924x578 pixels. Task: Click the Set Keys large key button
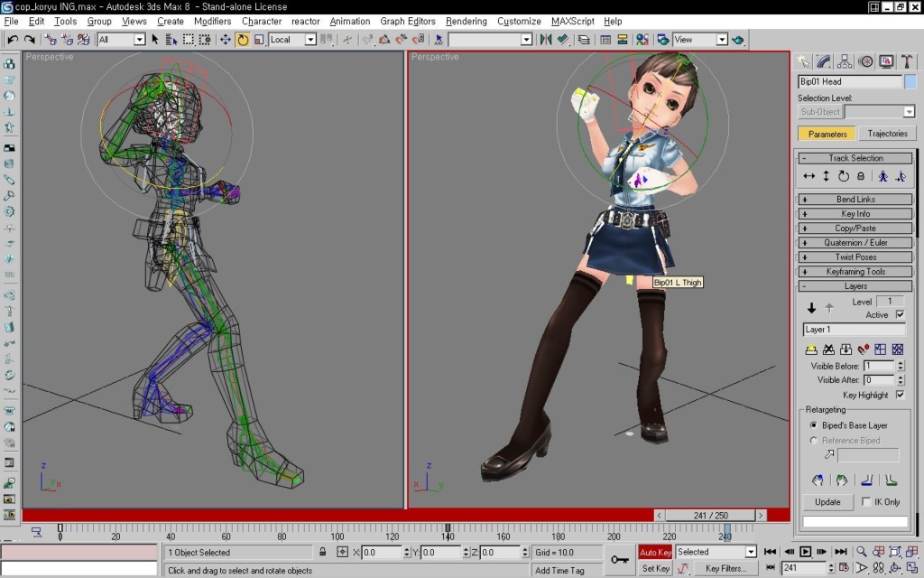pos(619,560)
